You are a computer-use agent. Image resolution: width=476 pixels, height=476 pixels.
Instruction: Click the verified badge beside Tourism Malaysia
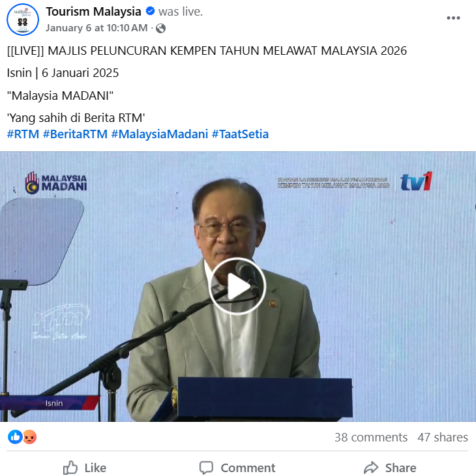[150, 11]
